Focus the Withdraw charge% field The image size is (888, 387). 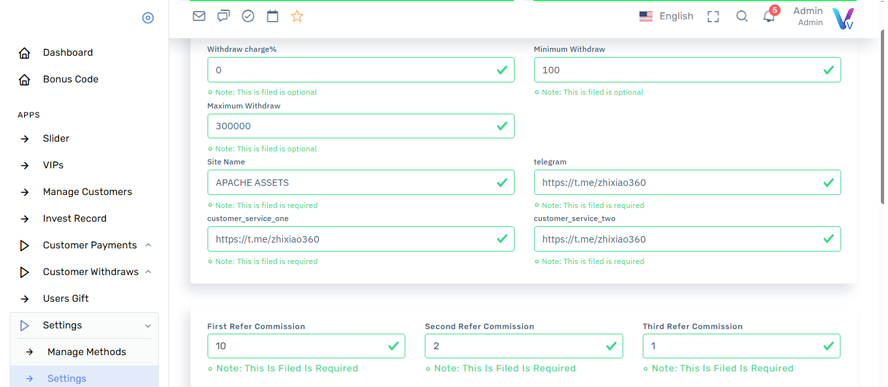pos(361,70)
